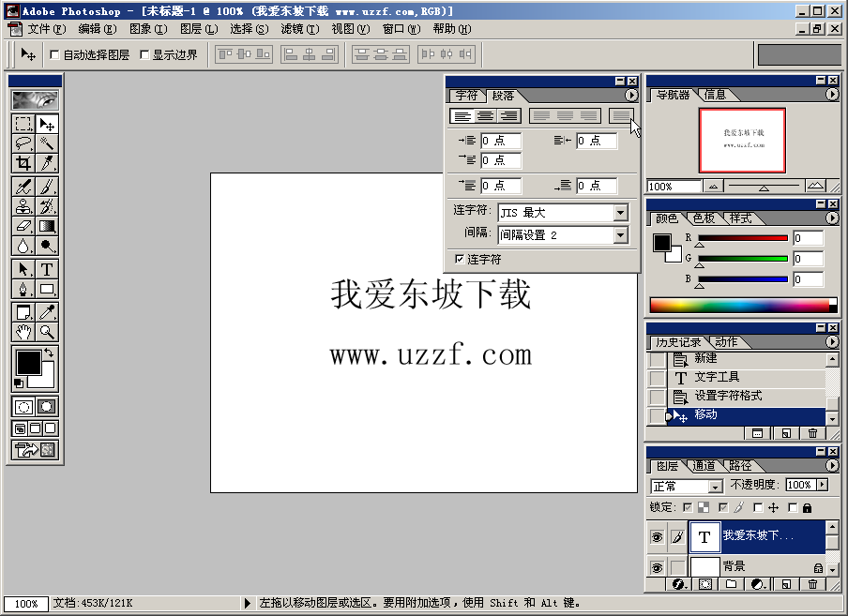Delete current state in History panel
This screenshot has width=848, height=616.
[x=813, y=433]
